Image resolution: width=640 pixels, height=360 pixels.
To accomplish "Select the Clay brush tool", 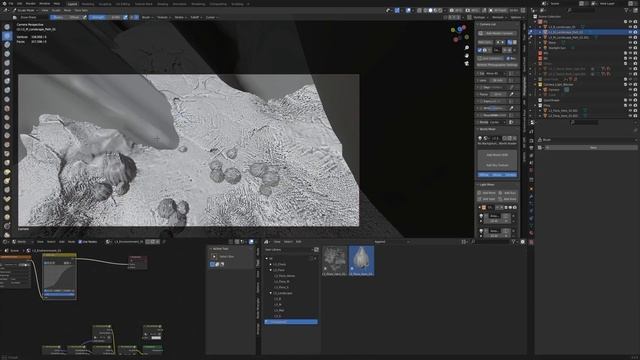I will click(7, 45).
